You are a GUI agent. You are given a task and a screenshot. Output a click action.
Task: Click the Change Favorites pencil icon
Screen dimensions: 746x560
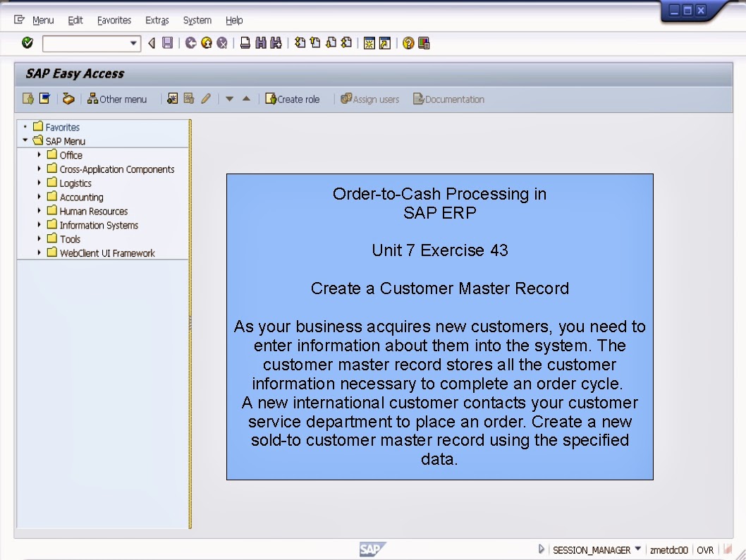point(205,99)
